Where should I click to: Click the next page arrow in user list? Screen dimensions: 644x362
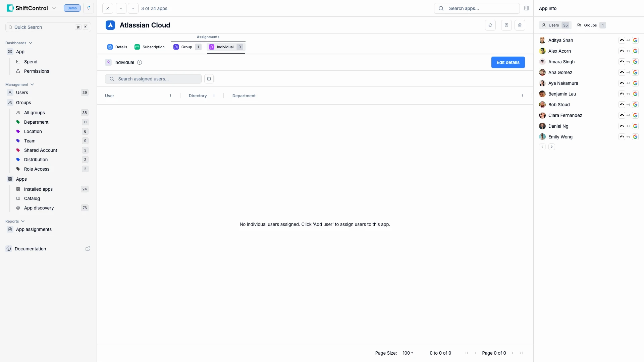point(552,147)
